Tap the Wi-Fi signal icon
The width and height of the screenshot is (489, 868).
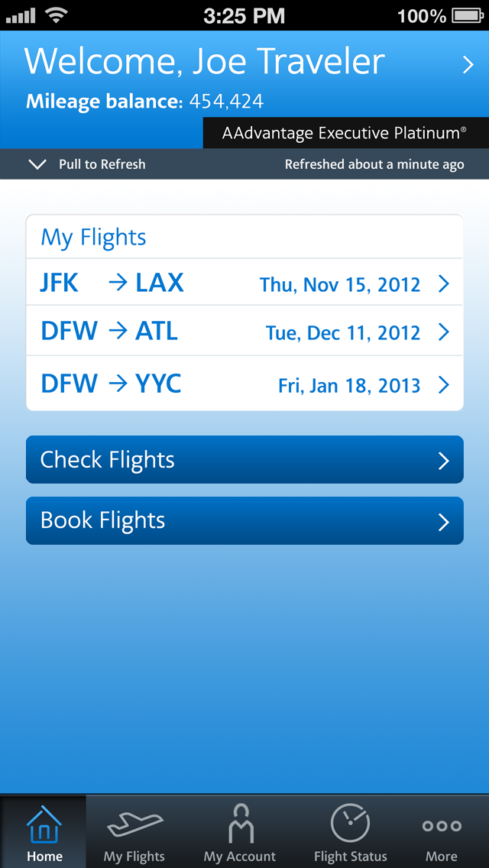pyautogui.click(x=56, y=15)
